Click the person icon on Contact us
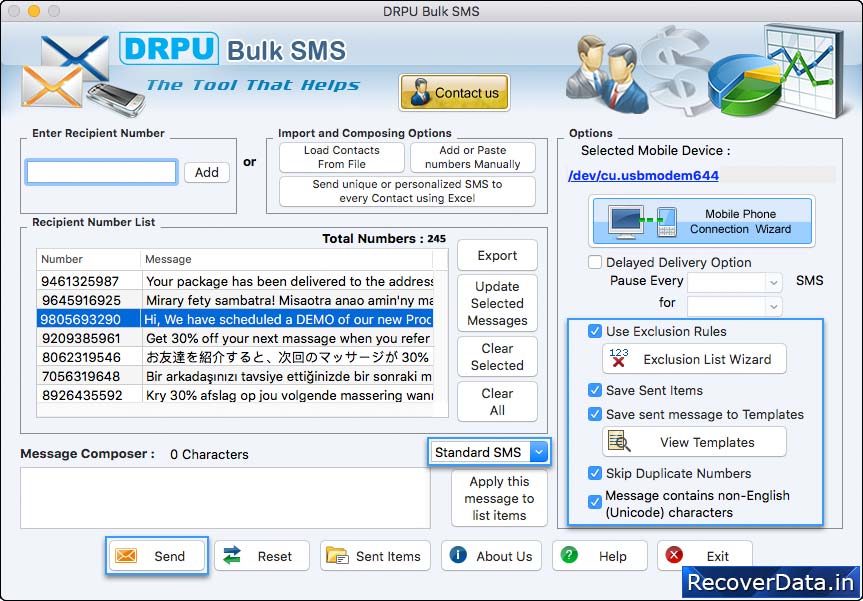This screenshot has width=863, height=601. click(420, 92)
